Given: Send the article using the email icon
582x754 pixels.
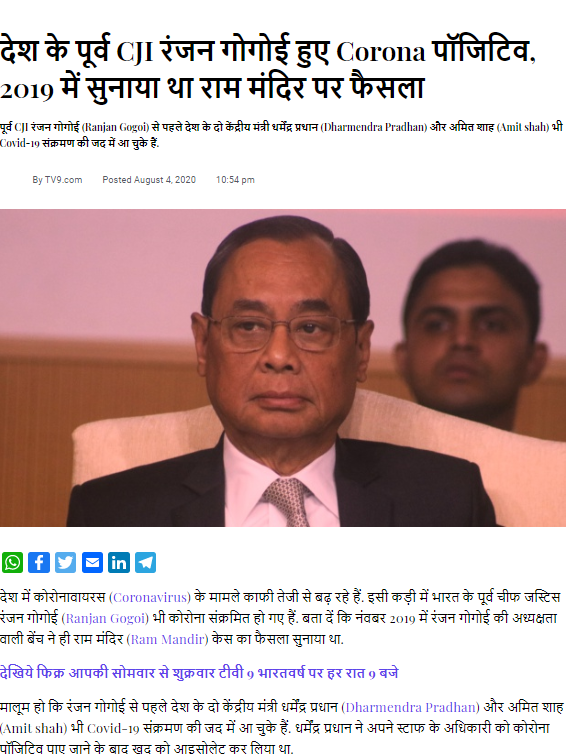Looking at the screenshot, I should point(92,563).
